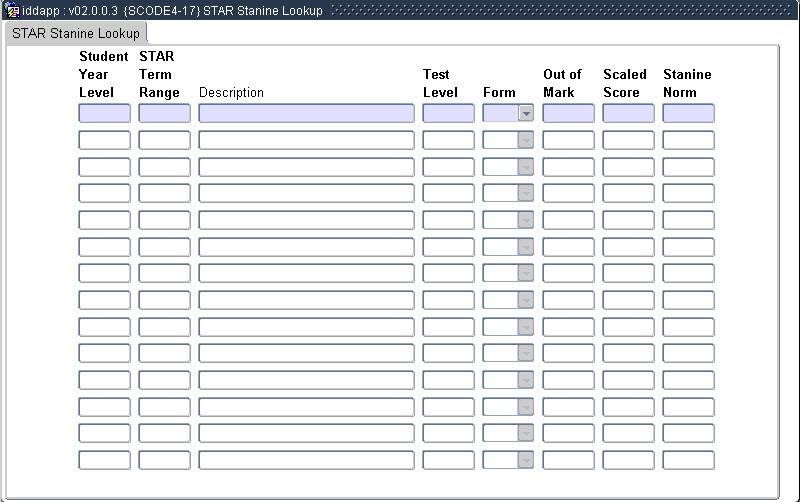Click last row Description field
The height and width of the screenshot is (502, 800).
(x=306, y=460)
